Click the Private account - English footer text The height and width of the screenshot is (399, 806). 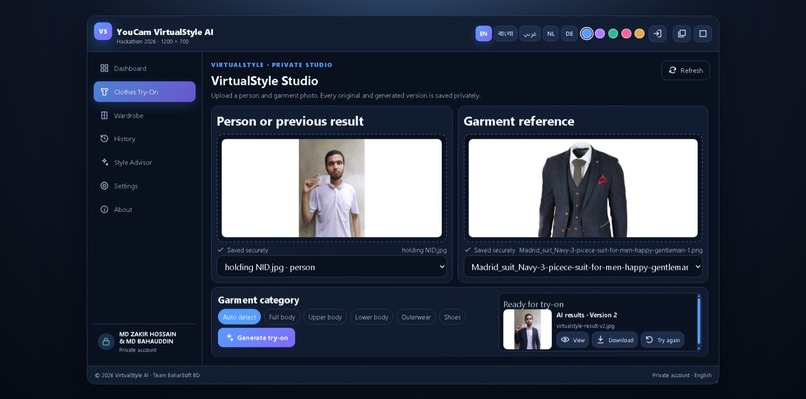pyautogui.click(x=682, y=375)
